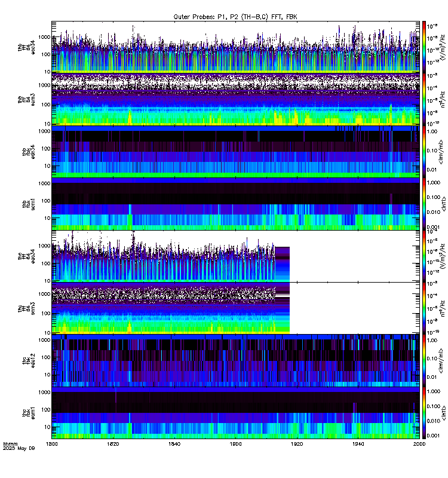Viewport: 448px width, 478px height.
Task: Click the "1900" time axis label
Action: [235, 444]
